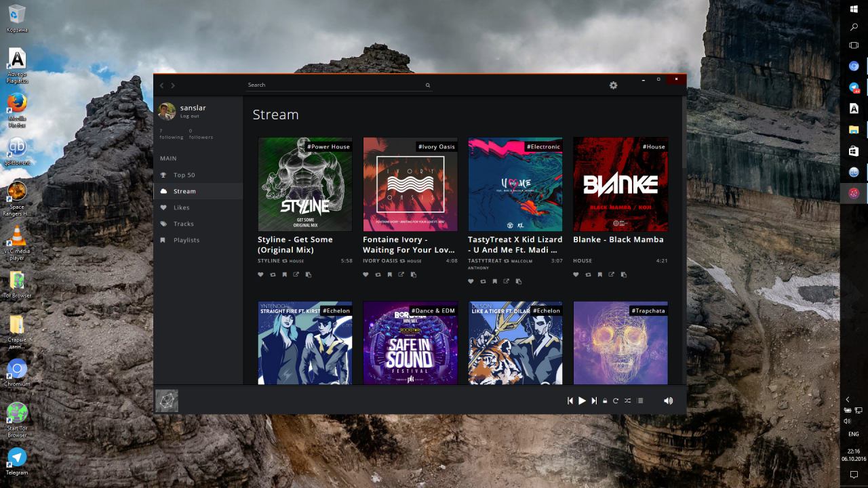Image resolution: width=868 pixels, height=488 pixels.
Task: Toggle shuffle playback
Action: (627, 401)
